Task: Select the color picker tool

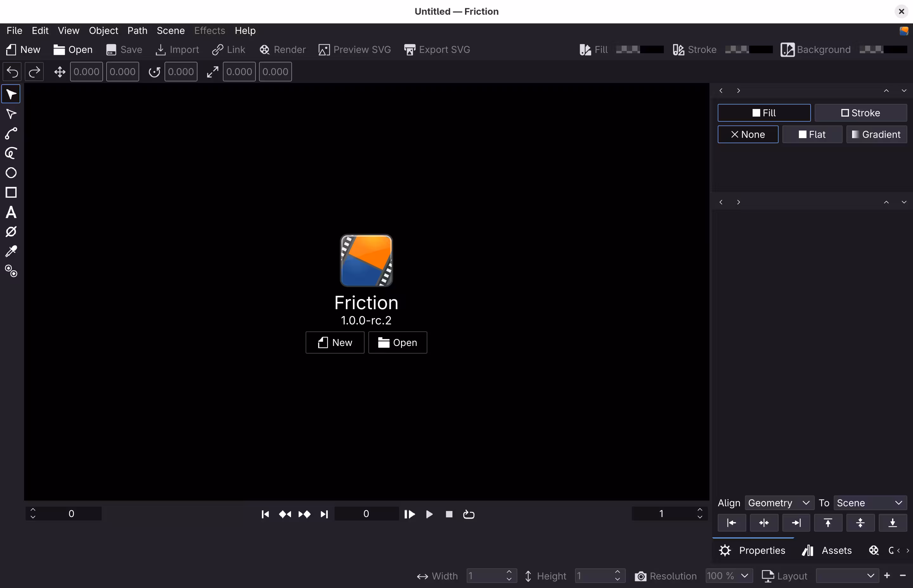Action: 11,251
